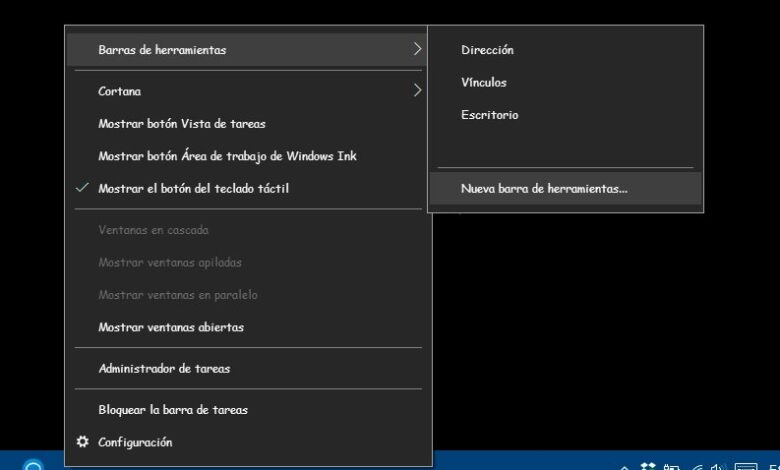Choose Ventanas en cascada entry

pos(246,230)
